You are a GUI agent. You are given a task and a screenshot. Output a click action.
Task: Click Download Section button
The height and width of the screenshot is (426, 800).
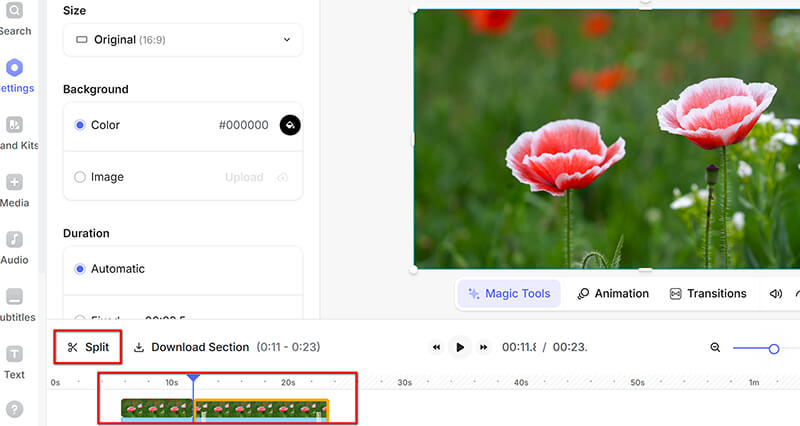click(191, 347)
